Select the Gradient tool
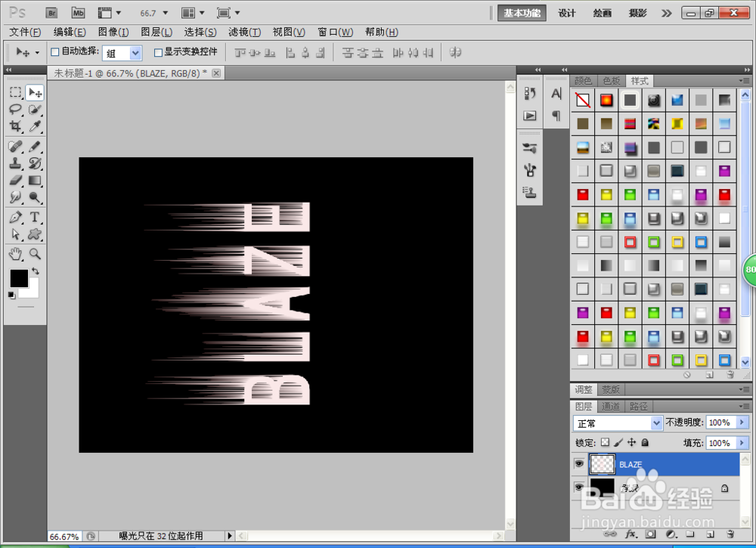The width and height of the screenshot is (756, 548). tap(35, 180)
